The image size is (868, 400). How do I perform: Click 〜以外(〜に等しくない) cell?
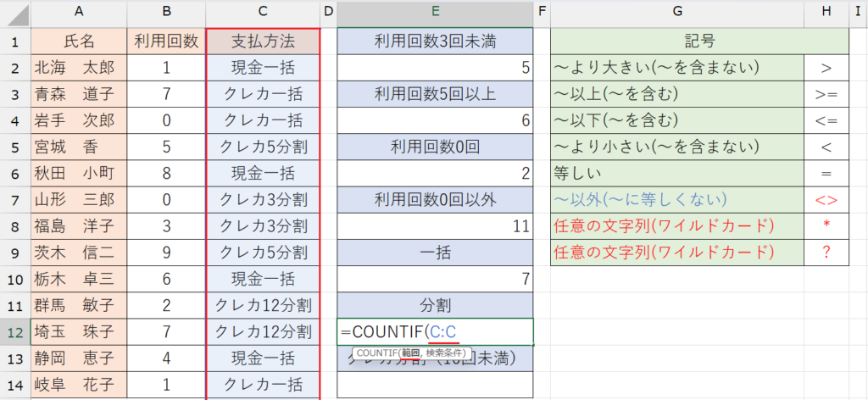[677, 200]
